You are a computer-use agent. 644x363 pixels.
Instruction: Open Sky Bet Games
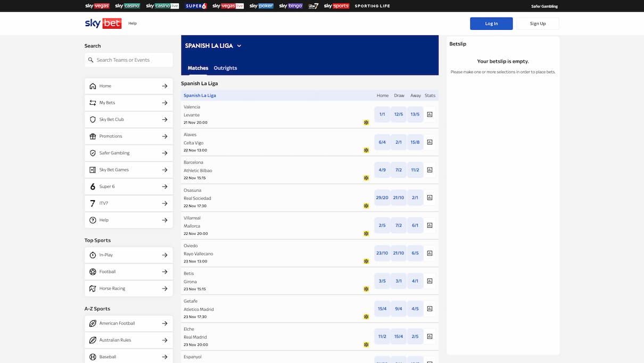(x=129, y=170)
